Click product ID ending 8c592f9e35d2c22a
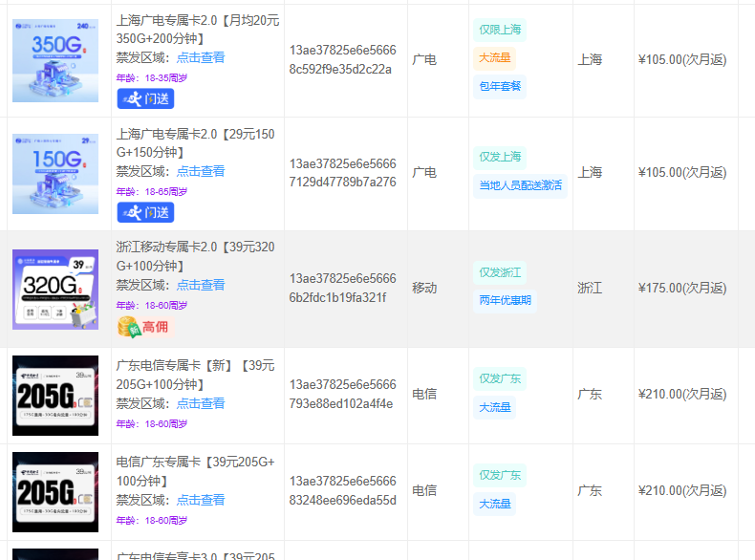The height and width of the screenshot is (560, 755). pos(342,59)
